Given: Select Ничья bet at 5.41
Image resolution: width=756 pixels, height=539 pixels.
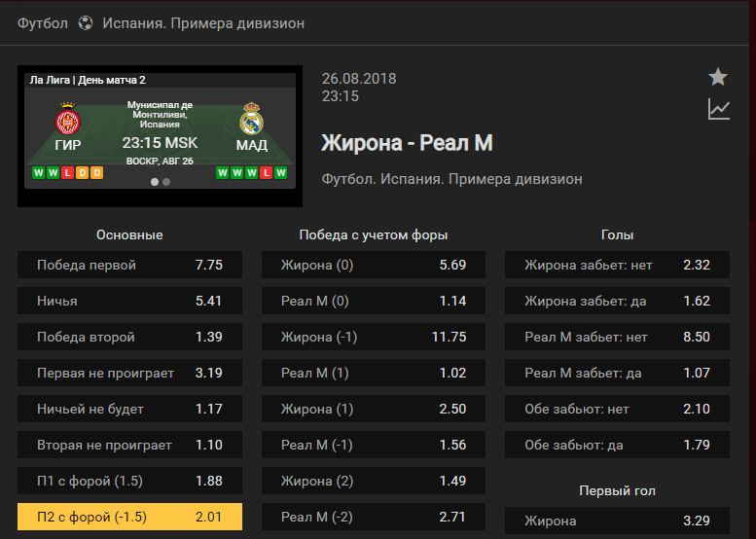Looking at the screenshot, I should coord(129,301).
